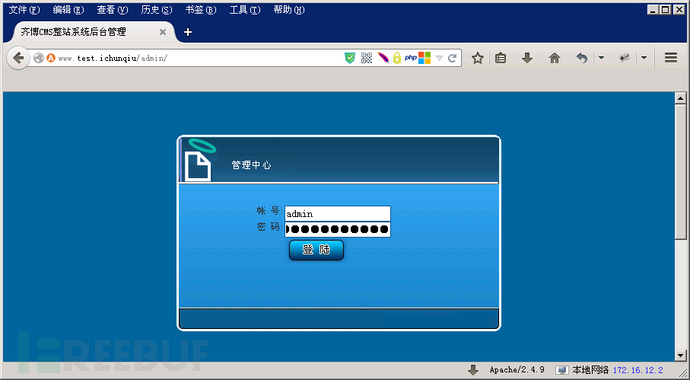Open the downloads arrow in toolbar

[527, 58]
